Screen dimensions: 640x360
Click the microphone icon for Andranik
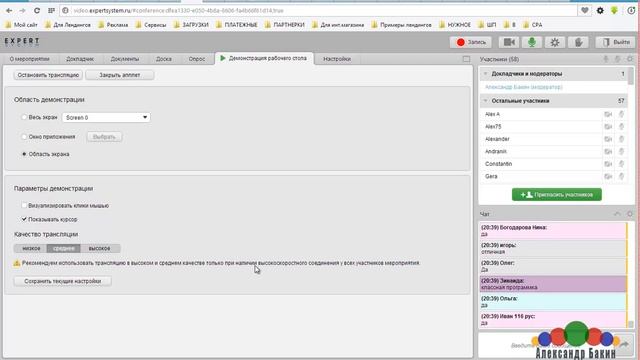[x=621, y=151]
